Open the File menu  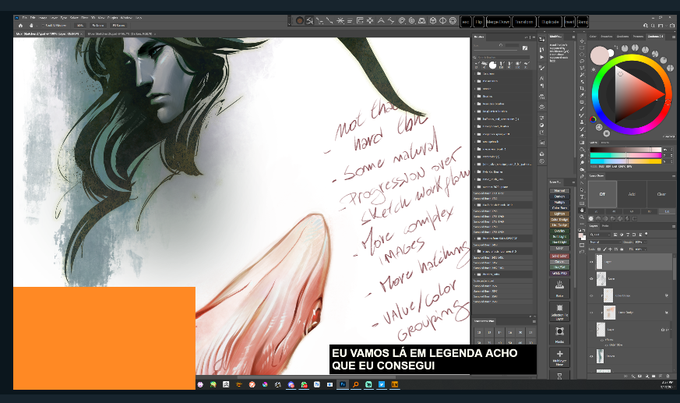[x=25, y=18]
